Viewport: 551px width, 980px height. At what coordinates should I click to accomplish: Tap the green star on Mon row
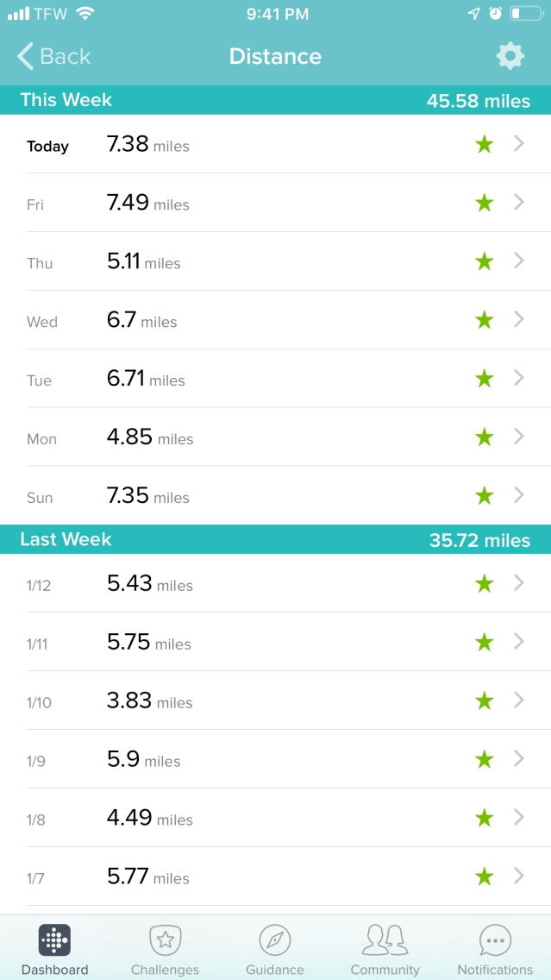coord(485,437)
